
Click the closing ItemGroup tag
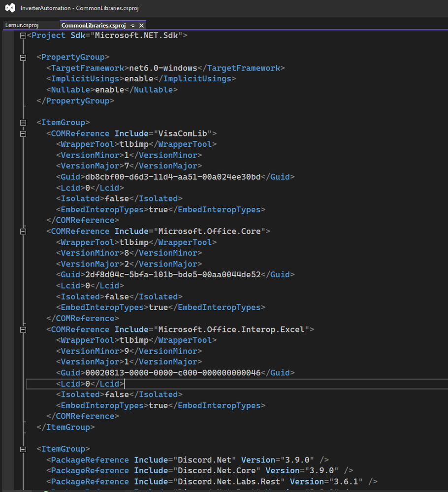pyautogui.click(x=65, y=427)
